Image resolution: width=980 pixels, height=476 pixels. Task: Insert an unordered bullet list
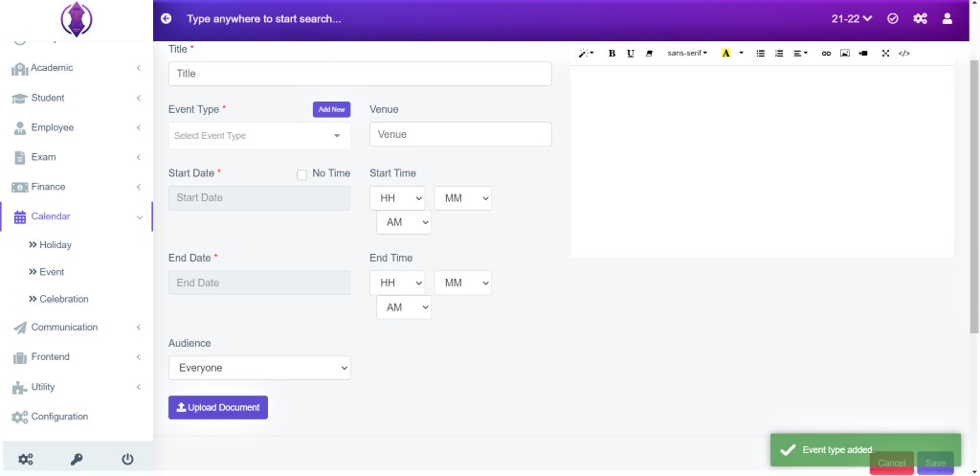pyautogui.click(x=760, y=54)
